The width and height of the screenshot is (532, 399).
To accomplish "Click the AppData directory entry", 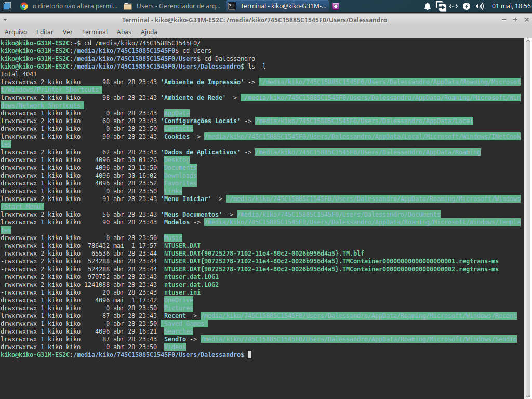I will [x=177, y=113].
